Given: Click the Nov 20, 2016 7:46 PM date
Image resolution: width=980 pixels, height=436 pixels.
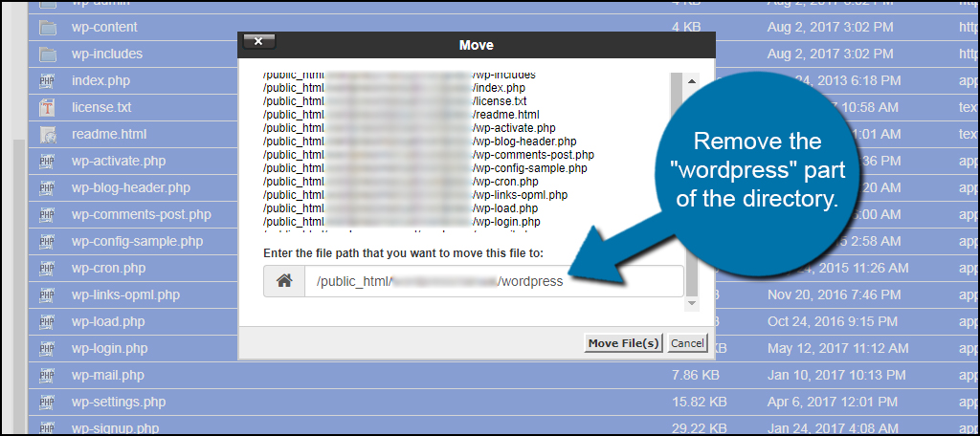Looking at the screenshot, I should (x=832, y=294).
